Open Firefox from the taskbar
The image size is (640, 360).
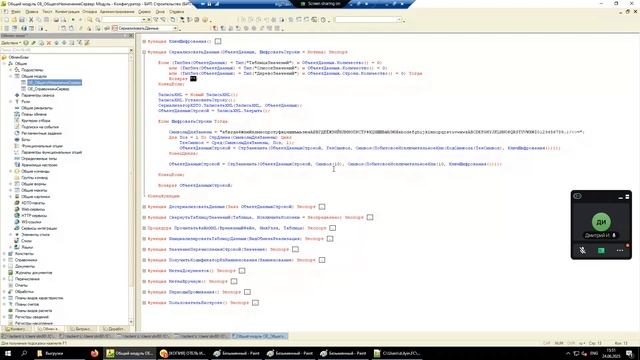click(94, 353)
